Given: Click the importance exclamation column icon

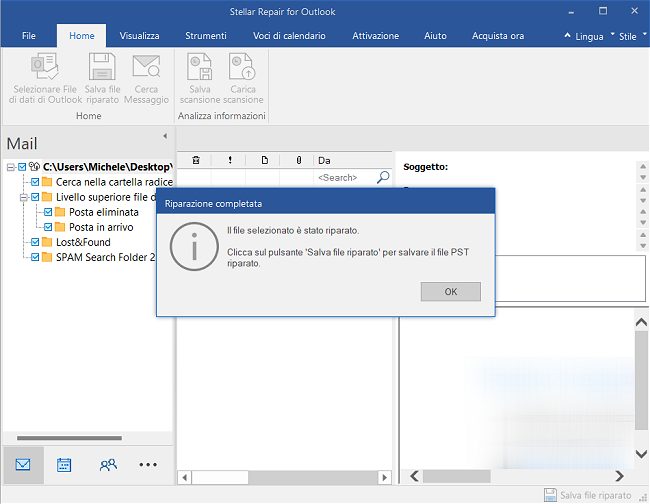Looking at the screenshot, I should tap(230, 160).
